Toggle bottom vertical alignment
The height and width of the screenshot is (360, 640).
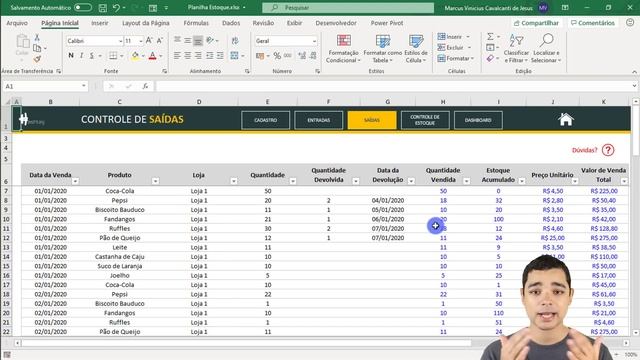pos(198,40)
